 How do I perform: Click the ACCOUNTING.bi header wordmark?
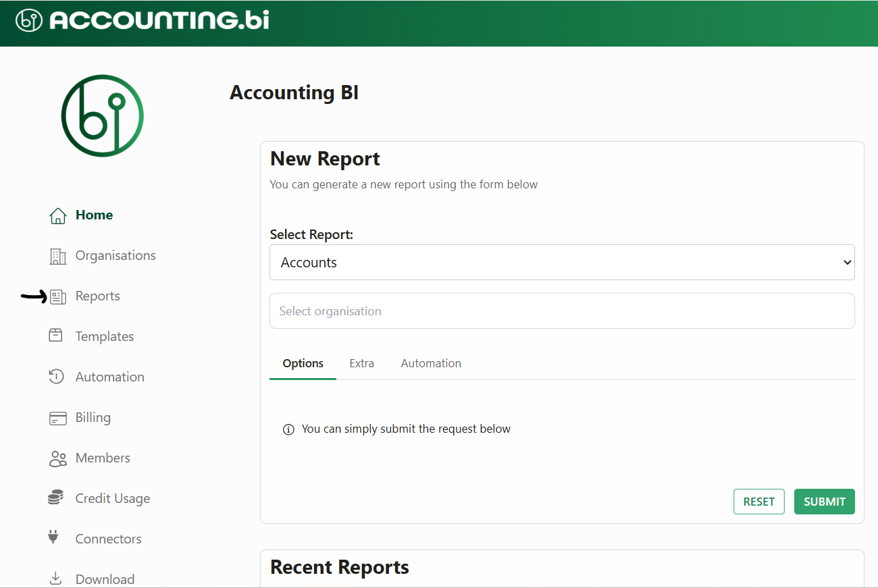coord(159,20)
